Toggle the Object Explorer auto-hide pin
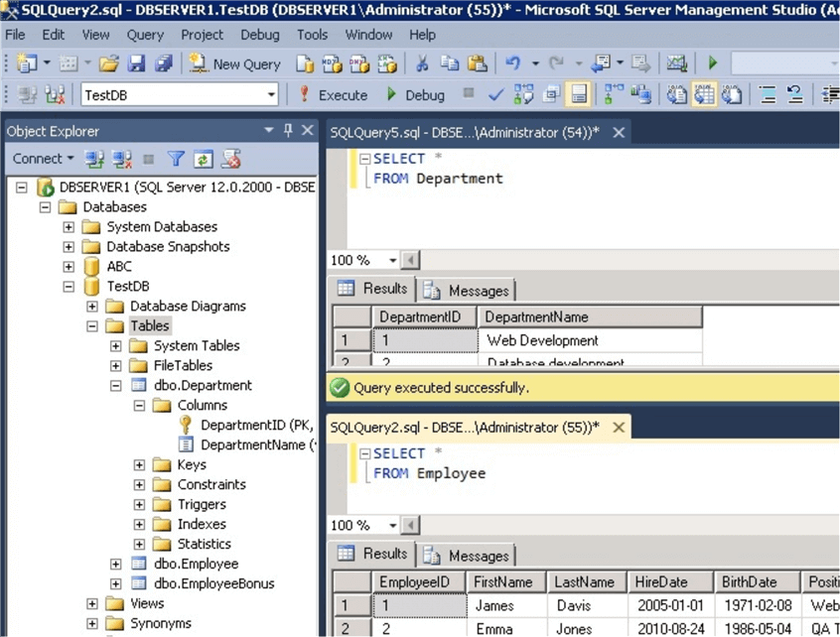The height and width of the screenshot is (637, 840). coord(288,130)
